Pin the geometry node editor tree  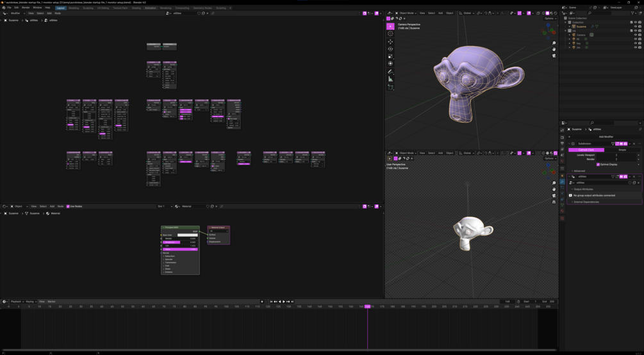[x=213, y=13]
